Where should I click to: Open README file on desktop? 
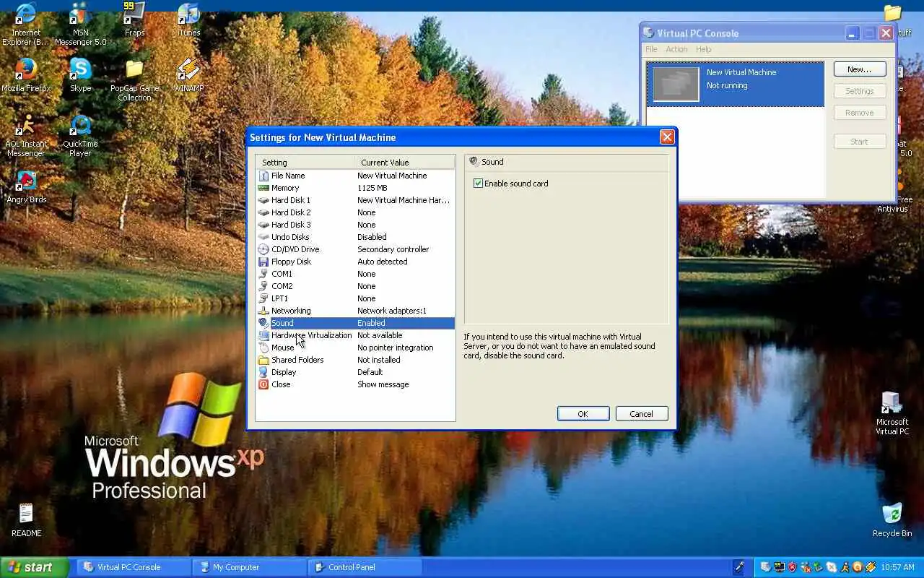tap(26, 520)
